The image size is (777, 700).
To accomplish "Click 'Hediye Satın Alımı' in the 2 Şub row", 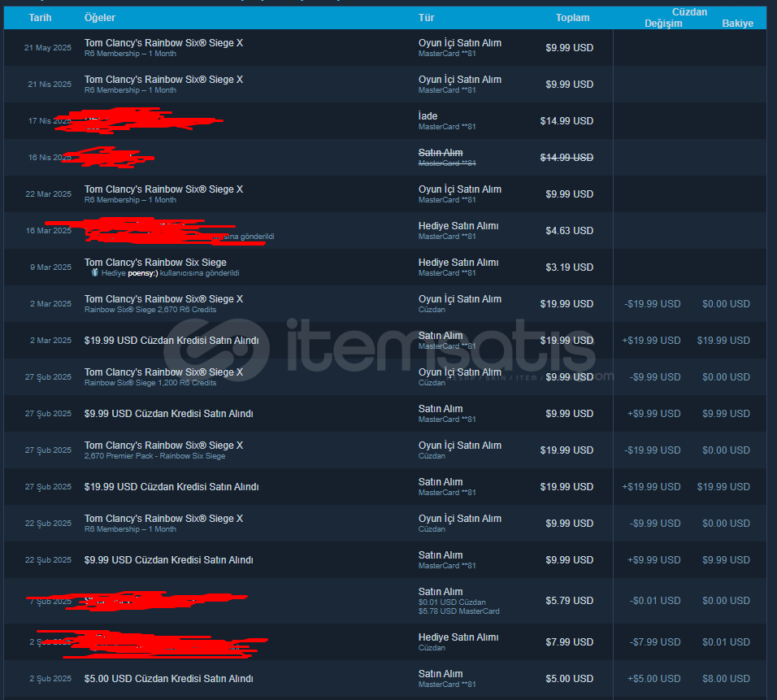I will (x=458, y=637).
